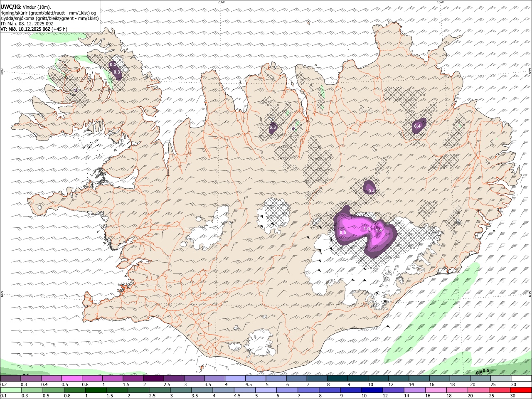
Task: Click the 0.5 value in the magenta area
Action: (x=343, y=232)
